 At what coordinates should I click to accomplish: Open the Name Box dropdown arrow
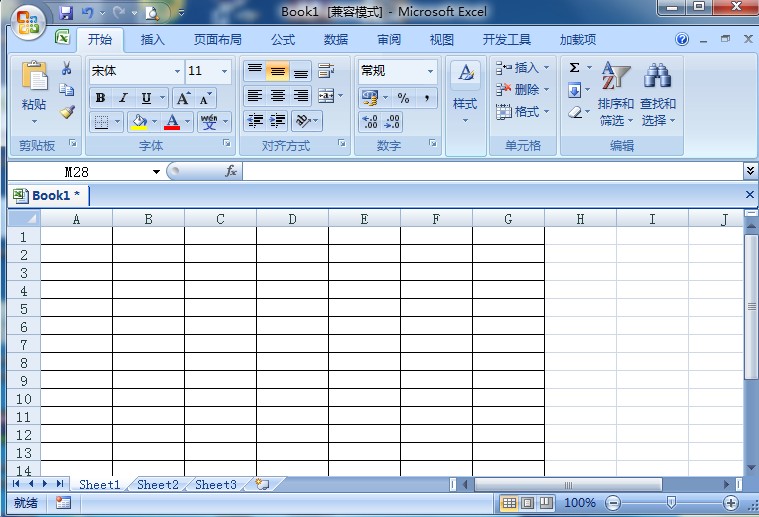pyautogui.click(x=157, y=172)
